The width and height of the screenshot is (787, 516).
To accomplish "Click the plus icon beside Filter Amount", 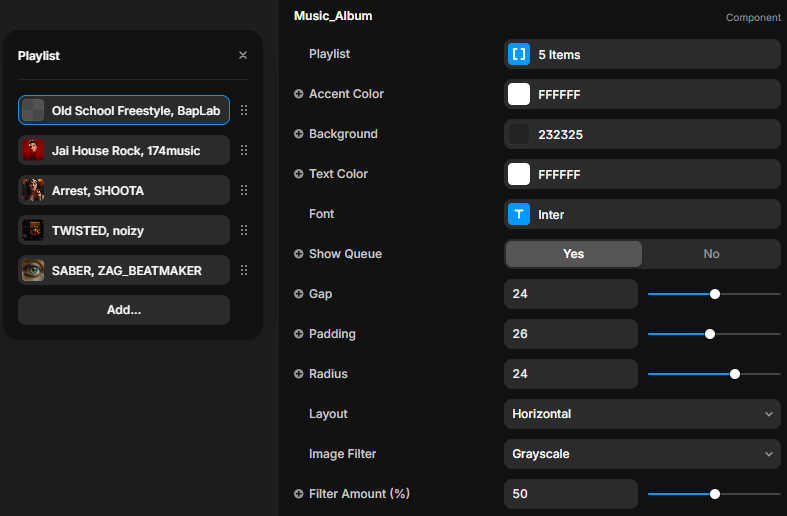I will point(299,494).
